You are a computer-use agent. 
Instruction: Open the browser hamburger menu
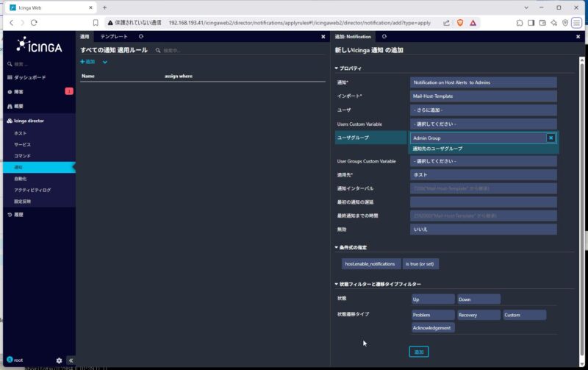click(577, 23)
